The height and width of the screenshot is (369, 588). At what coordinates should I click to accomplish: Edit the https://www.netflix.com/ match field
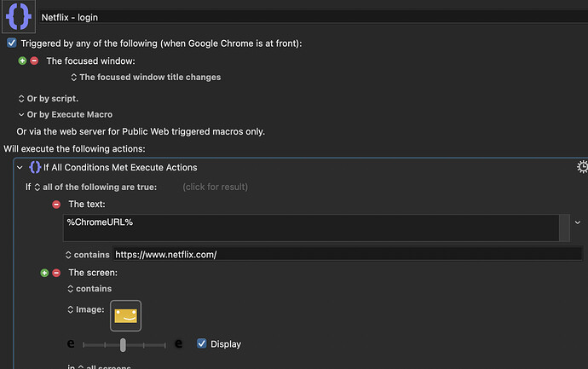[x=348, y=255]
